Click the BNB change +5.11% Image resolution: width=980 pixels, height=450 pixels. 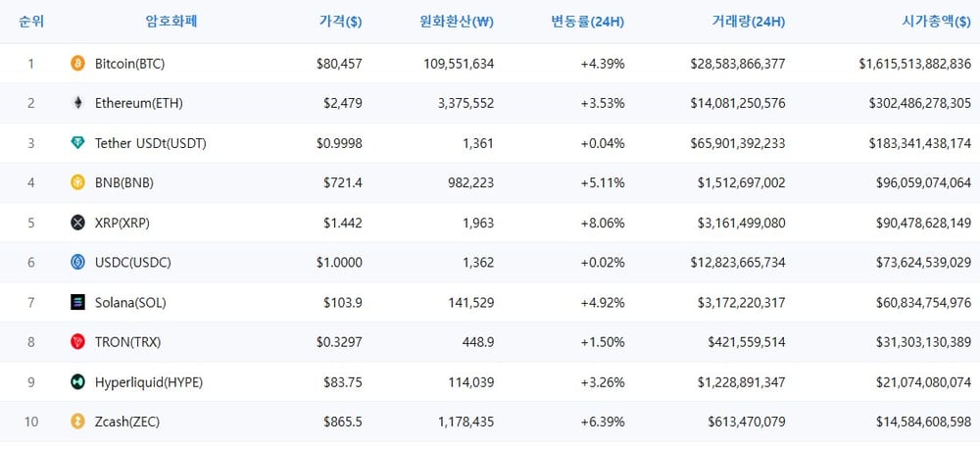(603, 183)
